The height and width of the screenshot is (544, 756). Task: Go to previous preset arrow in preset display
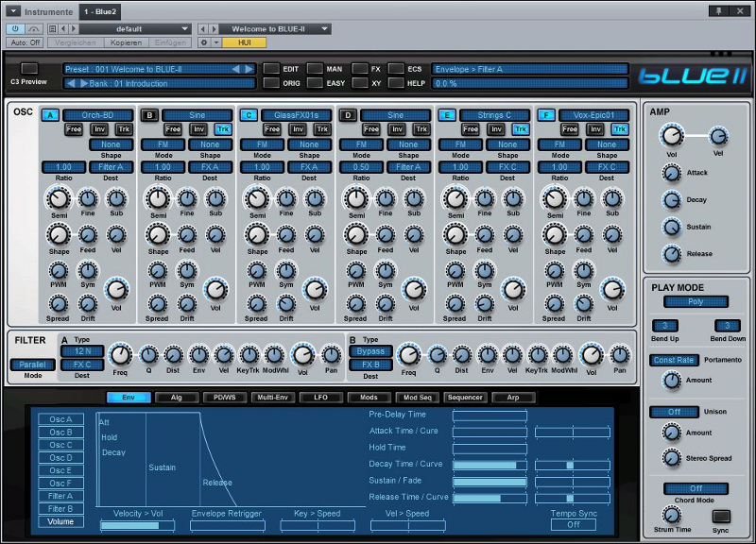235,69
